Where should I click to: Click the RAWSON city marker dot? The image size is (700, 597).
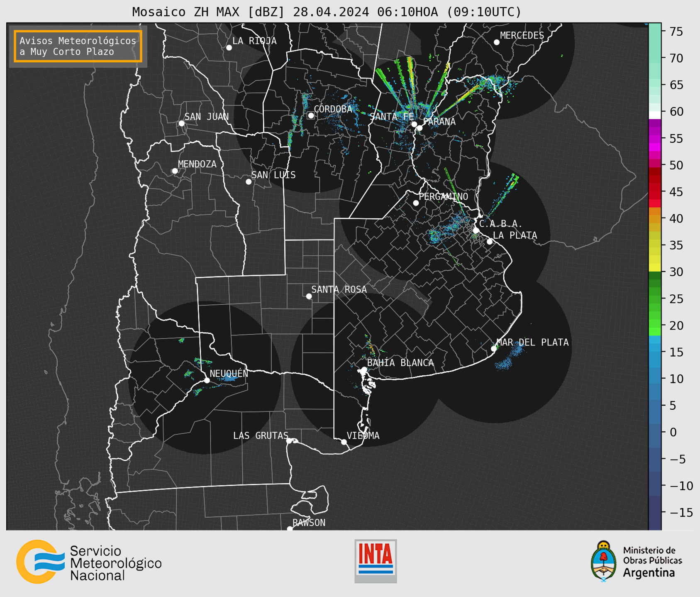290,529
